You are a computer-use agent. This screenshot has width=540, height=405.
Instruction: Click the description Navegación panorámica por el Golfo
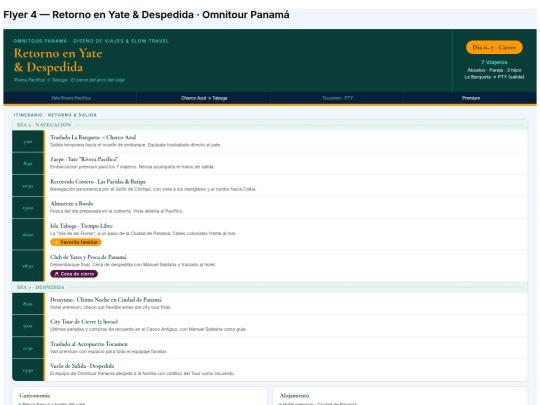153,189
